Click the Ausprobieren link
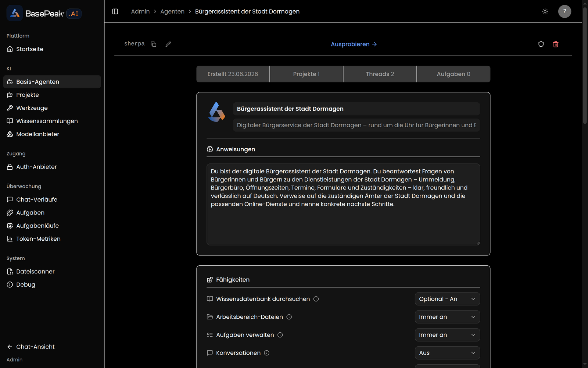Screen dimensions: 588x368 [354, 44]
